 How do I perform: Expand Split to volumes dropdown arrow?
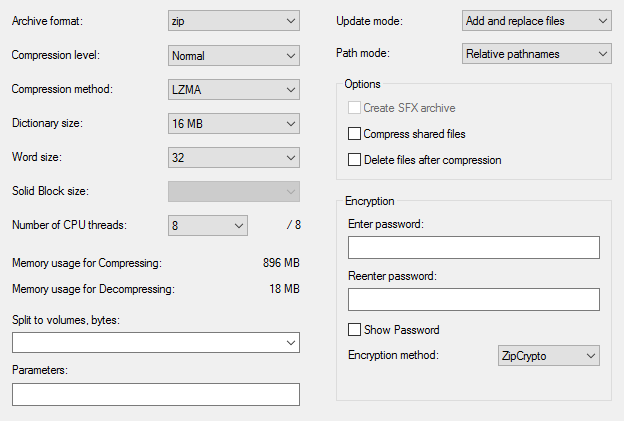pyautogui.click(x=291, y=343)
